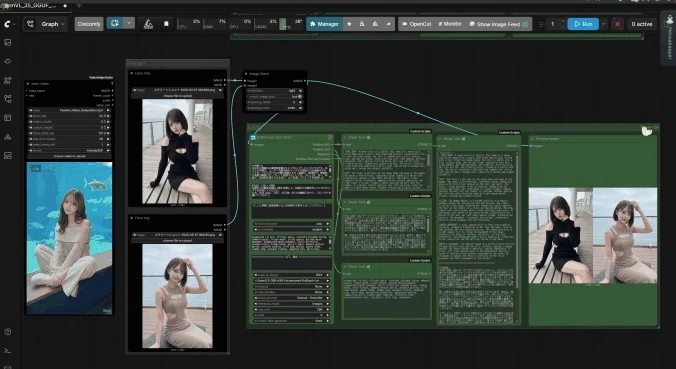Open image file combo in upper Face img node
676x369 pixels.
pyautogui.click(x=177, y=90)
